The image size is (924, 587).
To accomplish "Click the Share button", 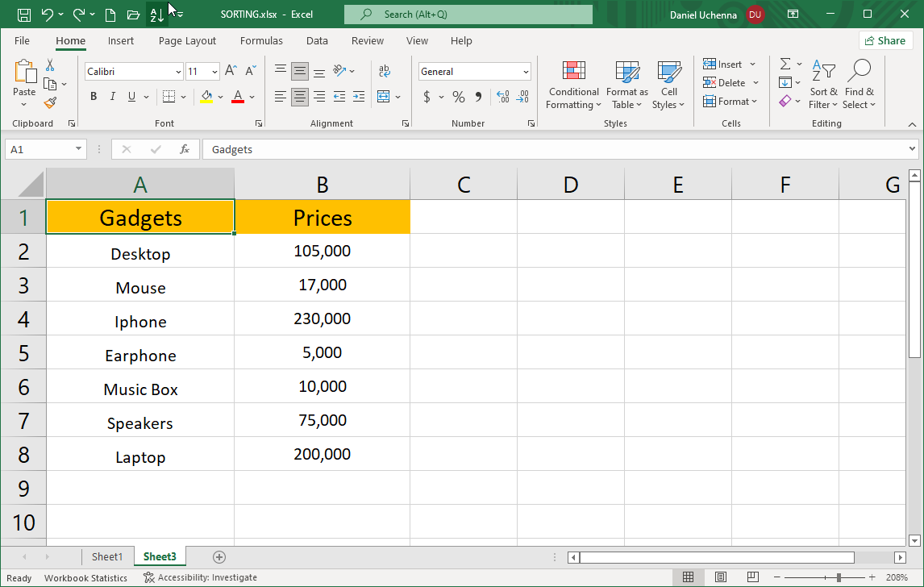I will click(x=885, y=40).
